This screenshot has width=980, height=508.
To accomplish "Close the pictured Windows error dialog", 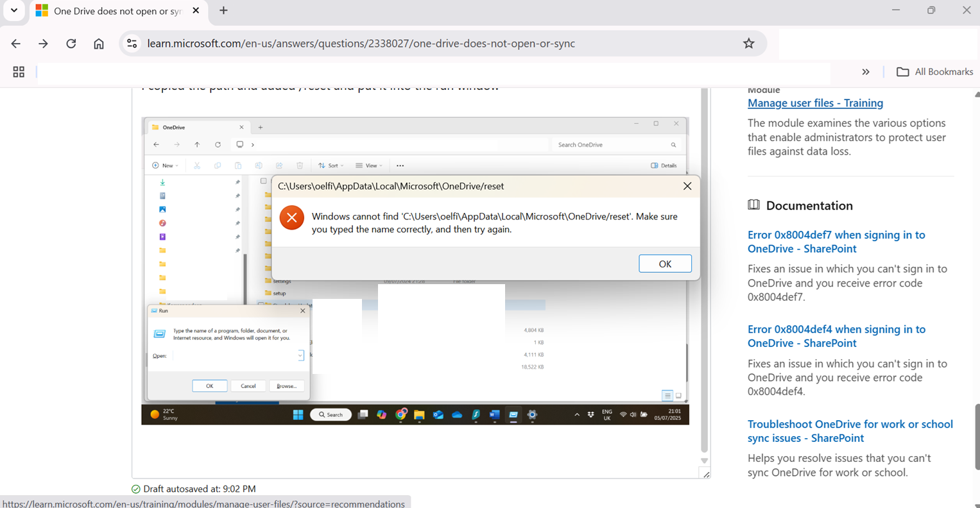I will point(687,186).
